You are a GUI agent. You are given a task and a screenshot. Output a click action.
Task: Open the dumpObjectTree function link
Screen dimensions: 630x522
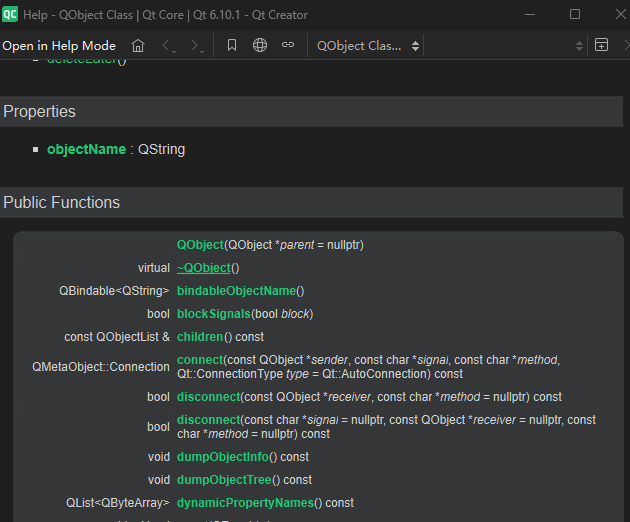[x=224, y=480]
